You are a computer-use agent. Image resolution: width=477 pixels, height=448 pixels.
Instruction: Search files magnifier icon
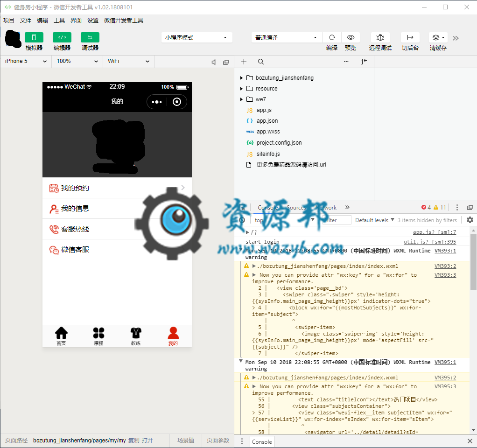[x=261, y=62]
